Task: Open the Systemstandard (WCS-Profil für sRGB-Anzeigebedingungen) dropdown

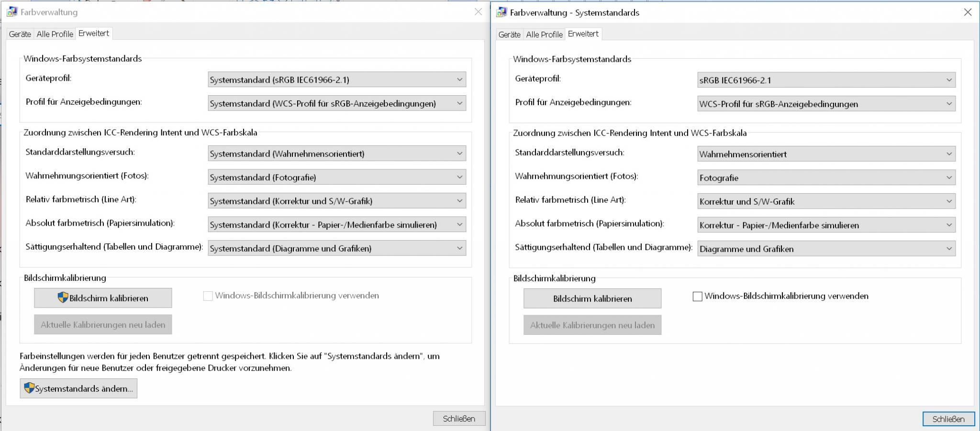Action: point(337,103)
